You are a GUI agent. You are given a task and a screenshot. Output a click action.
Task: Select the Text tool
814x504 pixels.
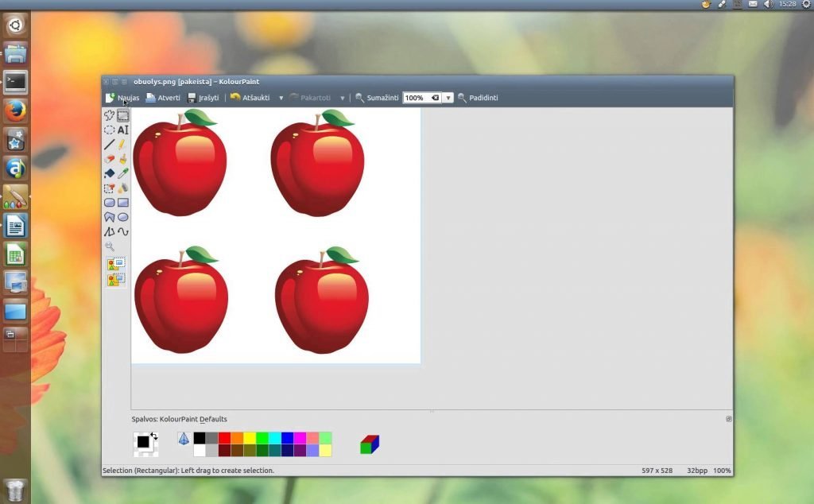tap(123, 130)
